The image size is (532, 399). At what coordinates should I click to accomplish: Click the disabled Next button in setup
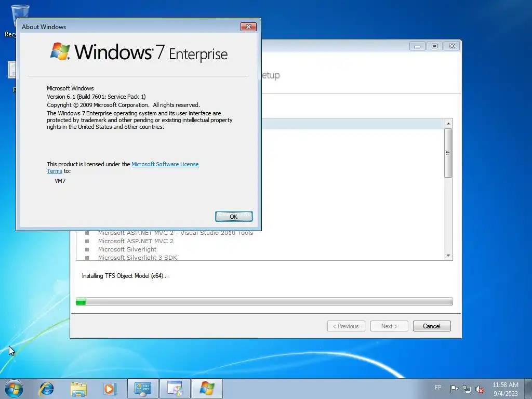389,326
